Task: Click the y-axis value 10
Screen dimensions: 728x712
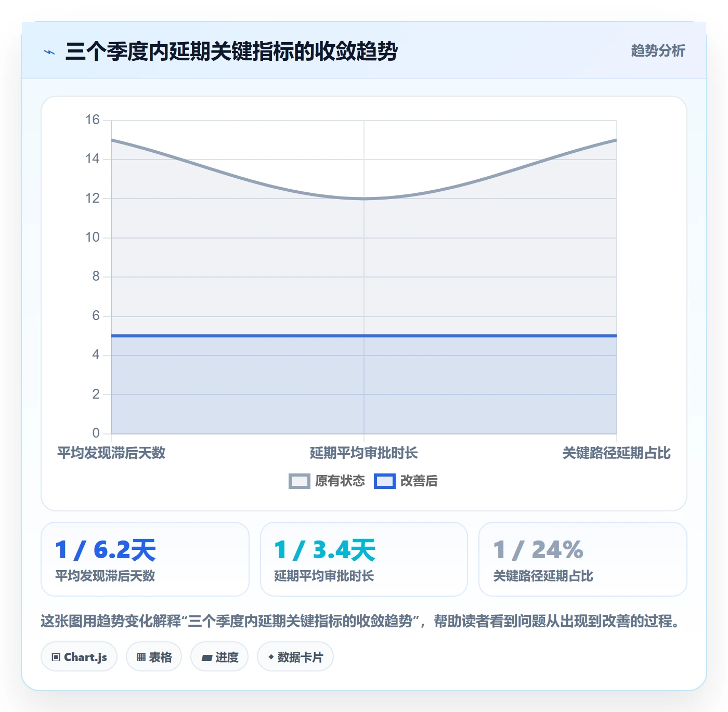Action: coord(93,238)
